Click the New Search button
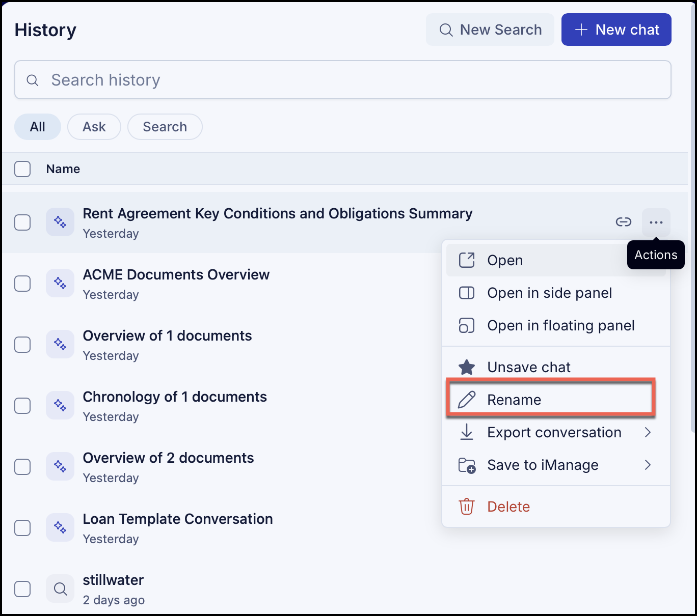This screenshot has height=616, width=697. [x=490, y=30]
